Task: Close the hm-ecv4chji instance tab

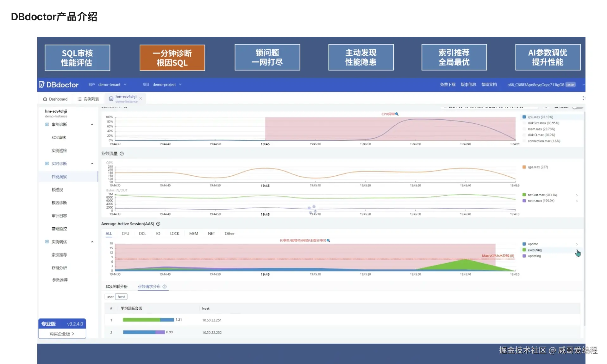Action: pos(141,98)
